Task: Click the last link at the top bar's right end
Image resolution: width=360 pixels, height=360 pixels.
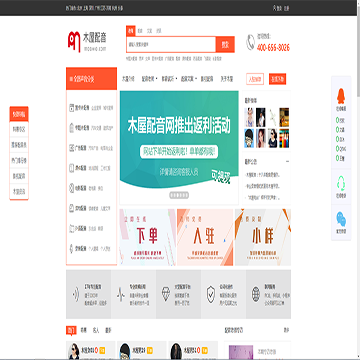Action: (286, 8)
